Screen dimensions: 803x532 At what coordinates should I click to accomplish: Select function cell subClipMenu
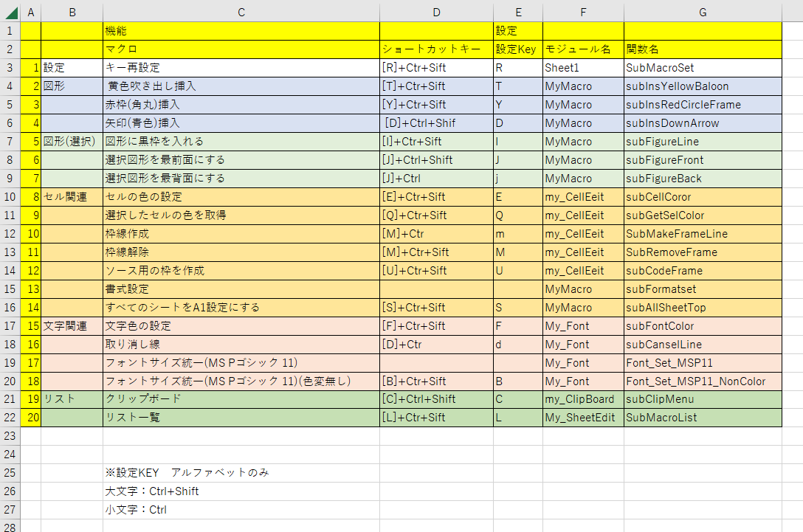click(703, 399)
